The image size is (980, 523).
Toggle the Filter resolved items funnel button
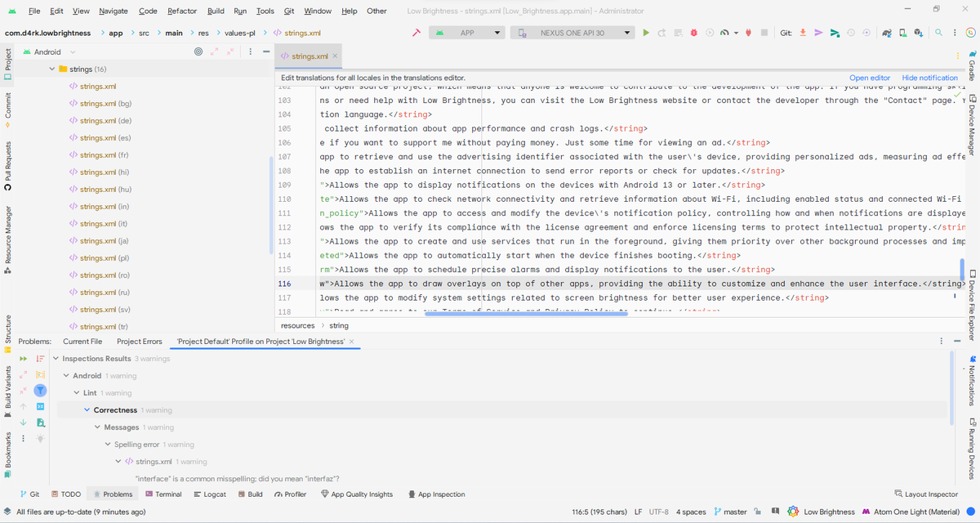(x=40, y=391)
